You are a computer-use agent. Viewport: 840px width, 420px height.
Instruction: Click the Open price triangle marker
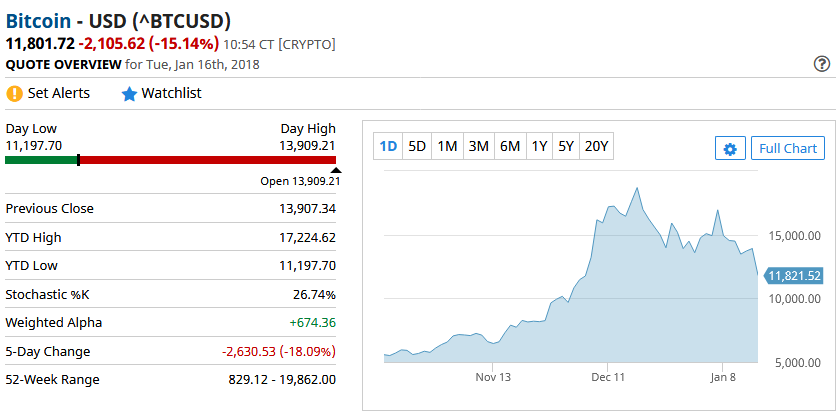pyautogui.click(x=335, y=170)
